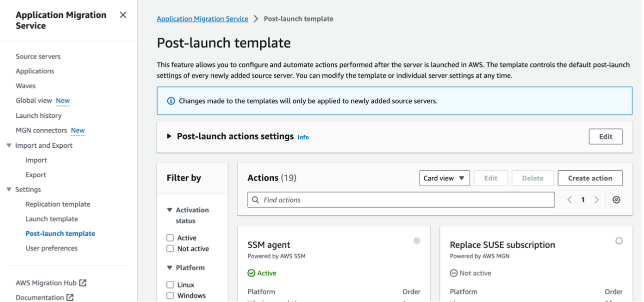Click the info icon in the blue notice banner
The width and height of the screenshot is (644, 302).
(170, 101)
